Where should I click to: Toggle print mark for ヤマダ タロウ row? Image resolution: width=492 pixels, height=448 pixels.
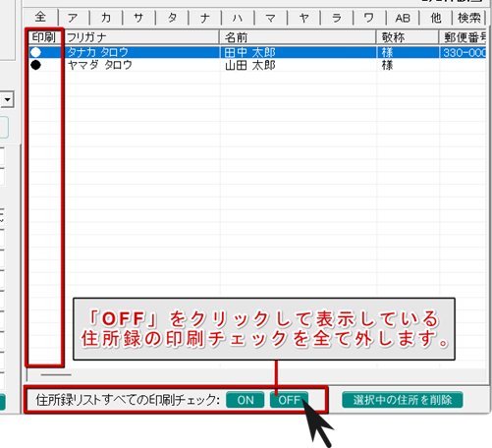pos(35,65)
